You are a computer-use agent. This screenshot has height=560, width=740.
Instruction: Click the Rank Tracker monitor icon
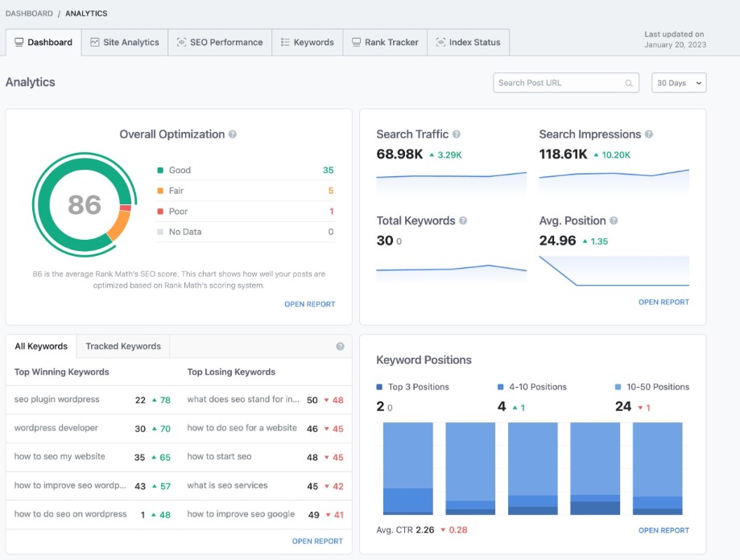click(x=357, y=42)
